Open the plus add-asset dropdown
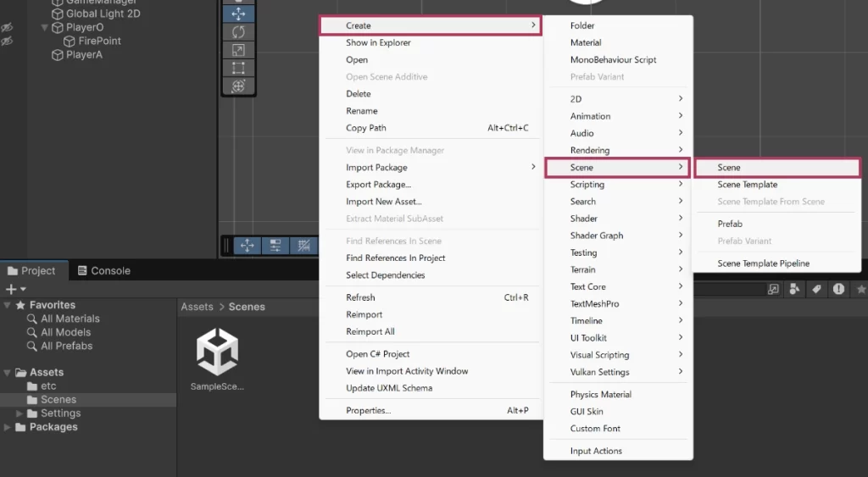Viewport: 868px width, 477px height. (x=15, y=289)
